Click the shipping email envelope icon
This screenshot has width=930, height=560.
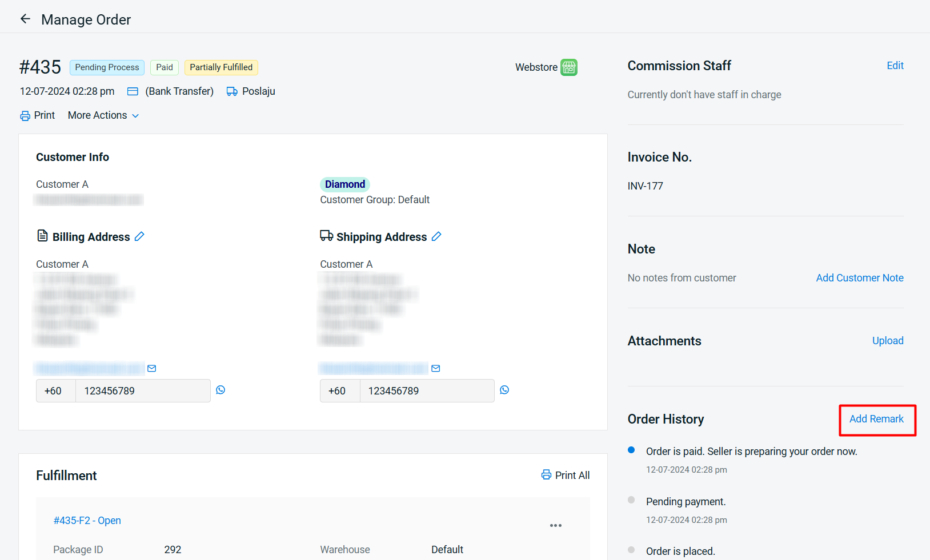coord(436,368)
